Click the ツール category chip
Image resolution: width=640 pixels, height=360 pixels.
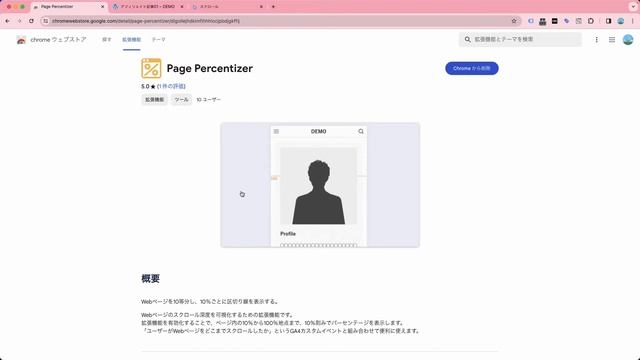pyautogui.click(x=181, y=100)
